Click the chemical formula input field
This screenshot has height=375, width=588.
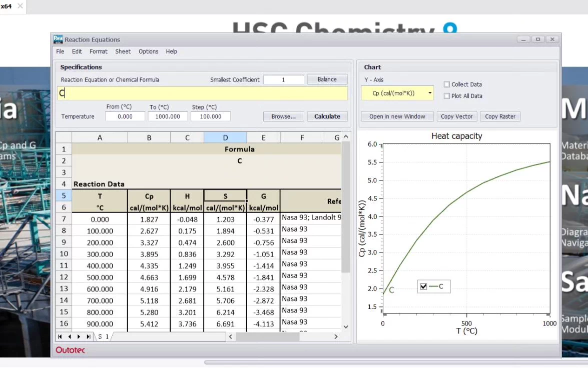point(200,93)
